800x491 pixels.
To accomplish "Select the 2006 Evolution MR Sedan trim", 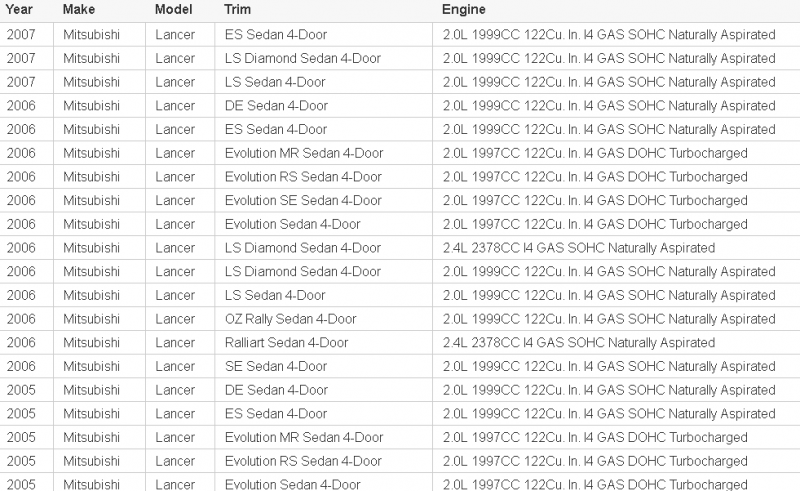I will click(305, 153).
